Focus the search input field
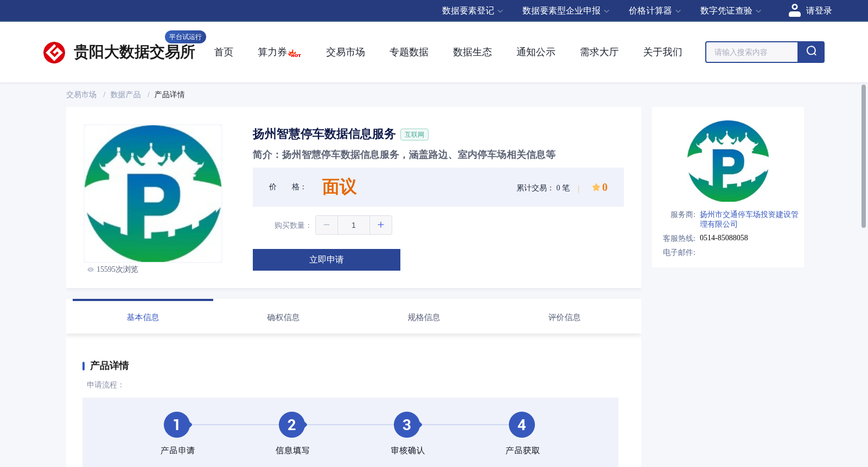The image size is (868, 467). point(751,52)
